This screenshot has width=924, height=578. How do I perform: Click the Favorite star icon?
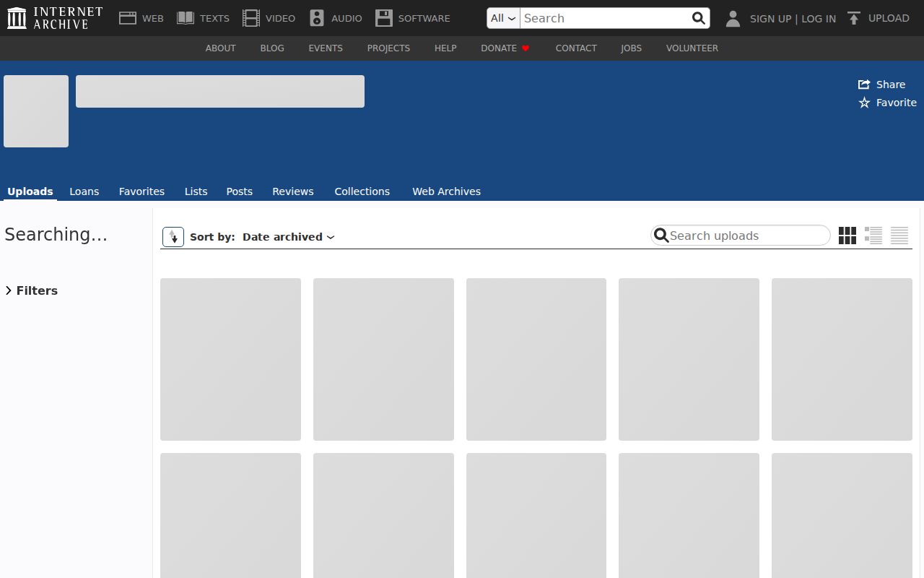(864, 103)
